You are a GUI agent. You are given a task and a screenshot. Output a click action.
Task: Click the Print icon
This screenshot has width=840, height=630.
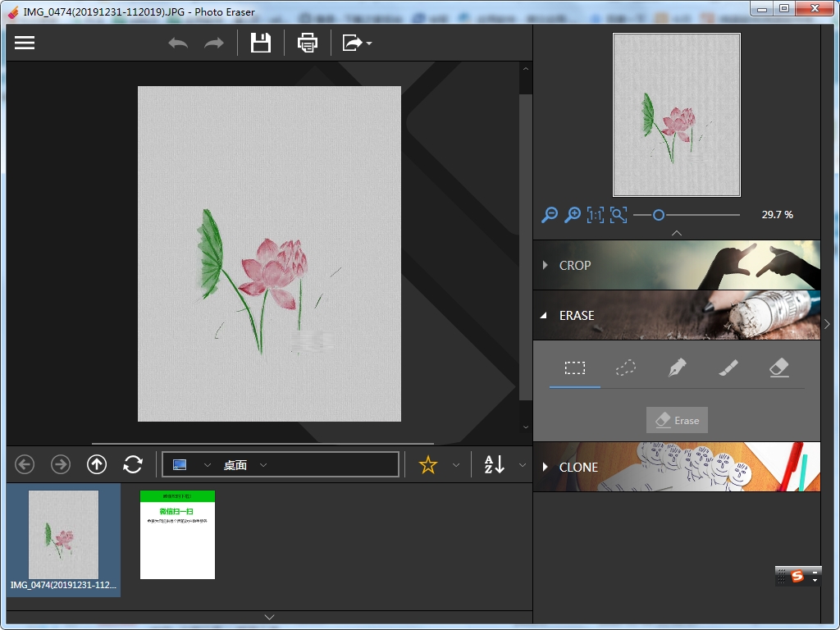click(x=308, y=43)
